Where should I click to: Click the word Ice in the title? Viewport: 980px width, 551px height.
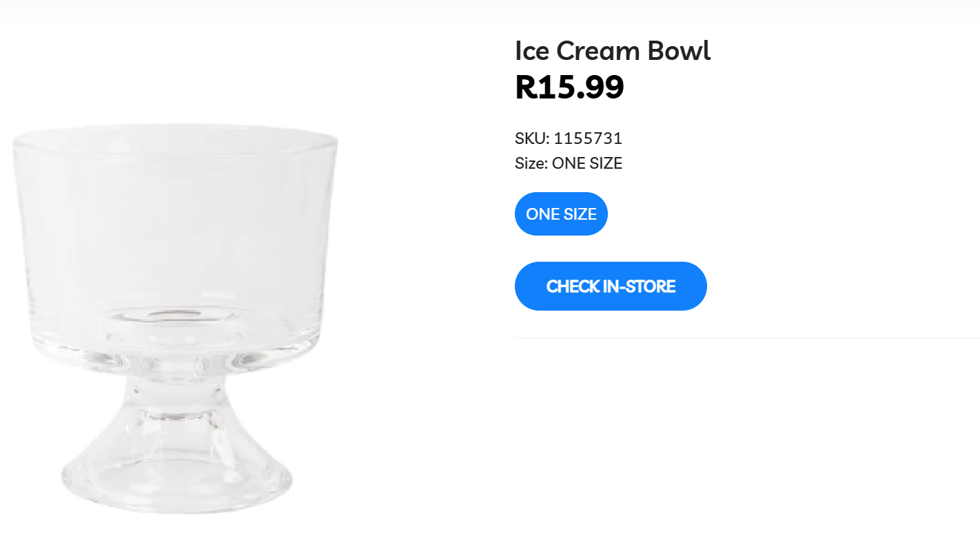coord(532,51)
